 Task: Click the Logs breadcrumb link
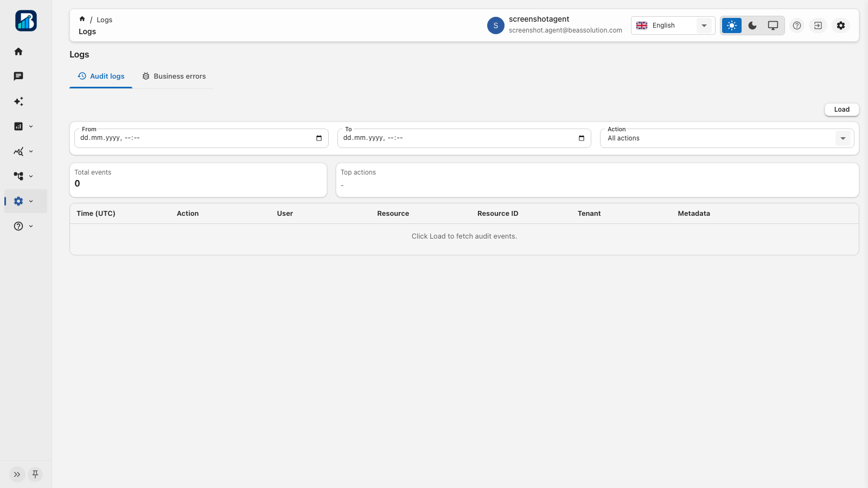click(x=105, y=20)
